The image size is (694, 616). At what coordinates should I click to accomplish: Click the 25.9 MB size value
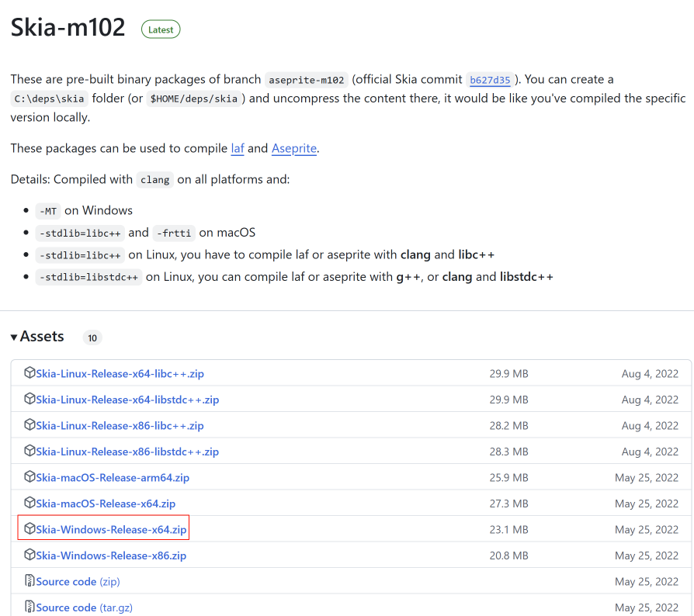click(x=508, y=478)
